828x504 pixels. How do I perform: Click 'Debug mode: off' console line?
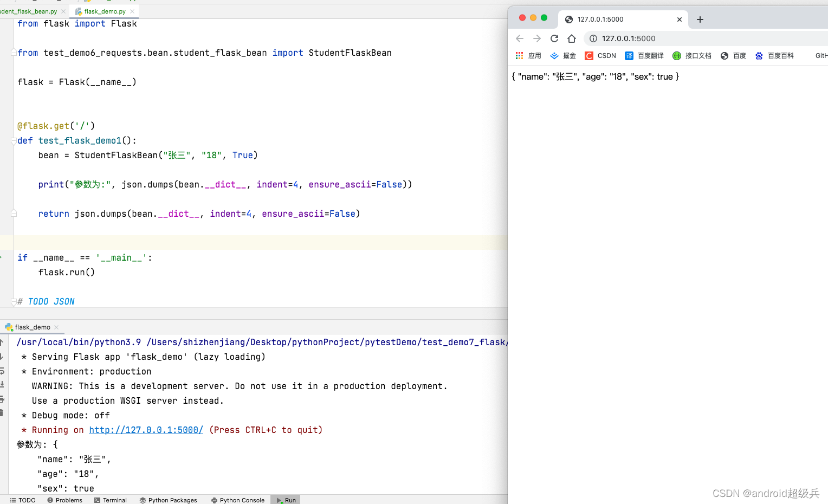(66, 415)
